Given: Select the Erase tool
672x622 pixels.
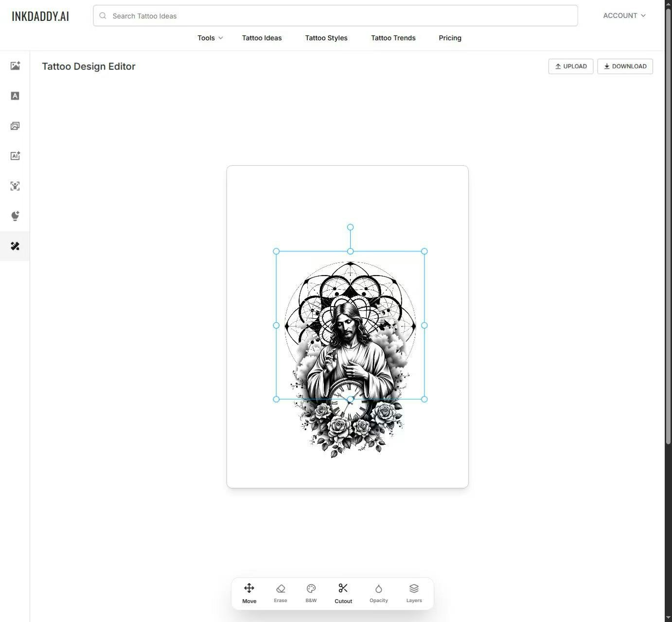Looking at the screenshot, I should coord(280,592).
